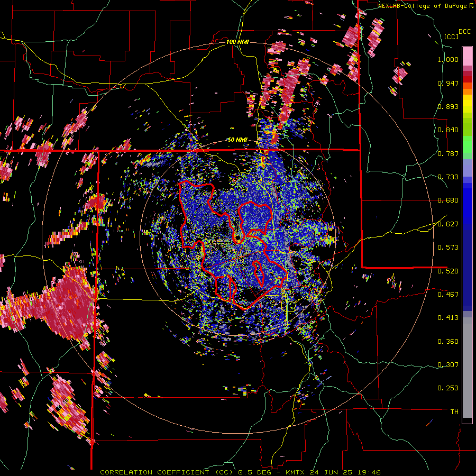Click the 0.467 scale value
Image resolution: width=476 pixels, height=476 pixels.
tap(448, 294)
